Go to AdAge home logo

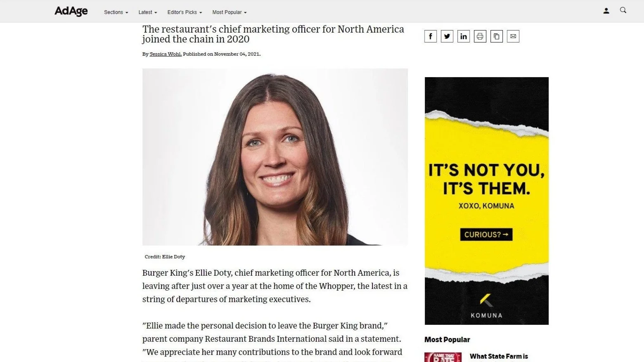71,11
